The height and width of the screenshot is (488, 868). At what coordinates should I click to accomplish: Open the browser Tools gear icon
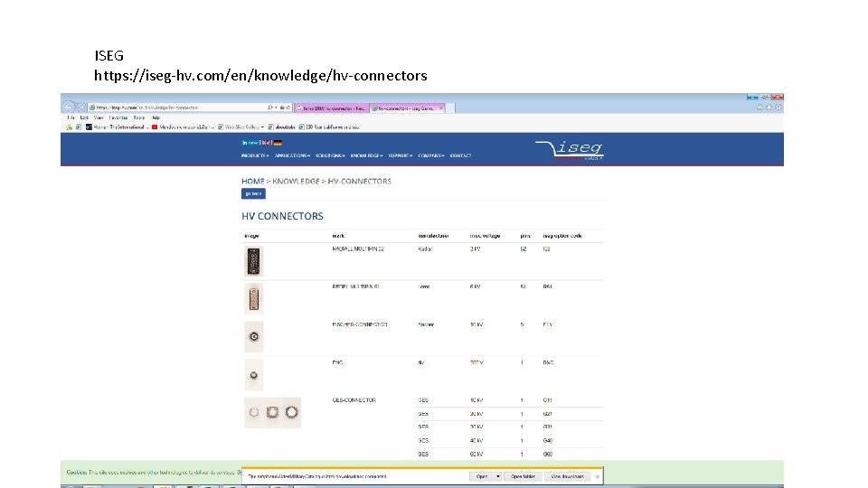coord(778,108)
